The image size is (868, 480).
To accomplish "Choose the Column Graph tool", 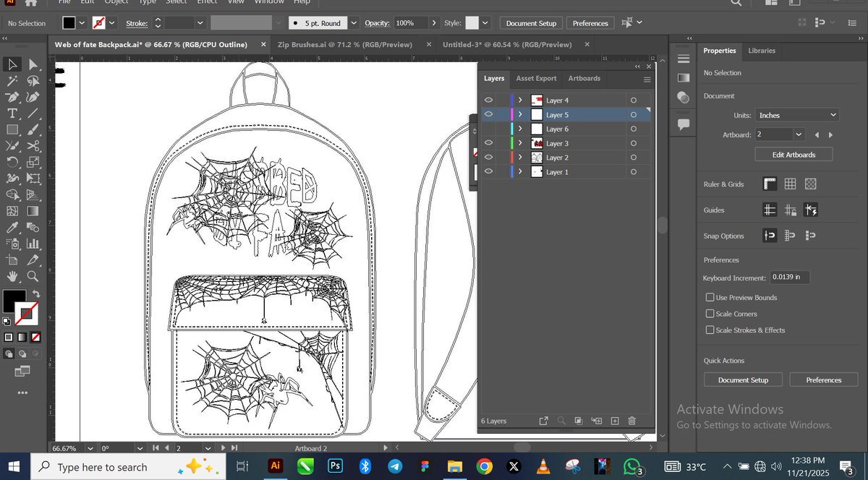I will [33, 244].
